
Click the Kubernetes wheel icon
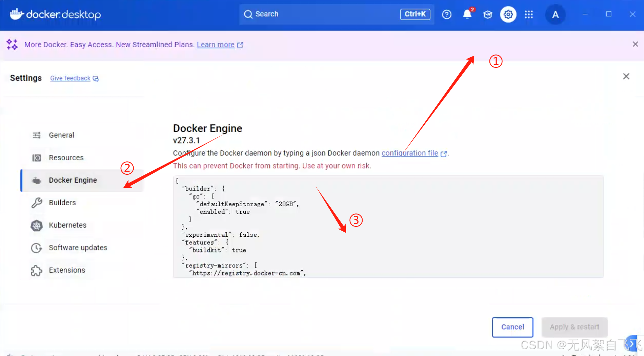pos(37,225)
